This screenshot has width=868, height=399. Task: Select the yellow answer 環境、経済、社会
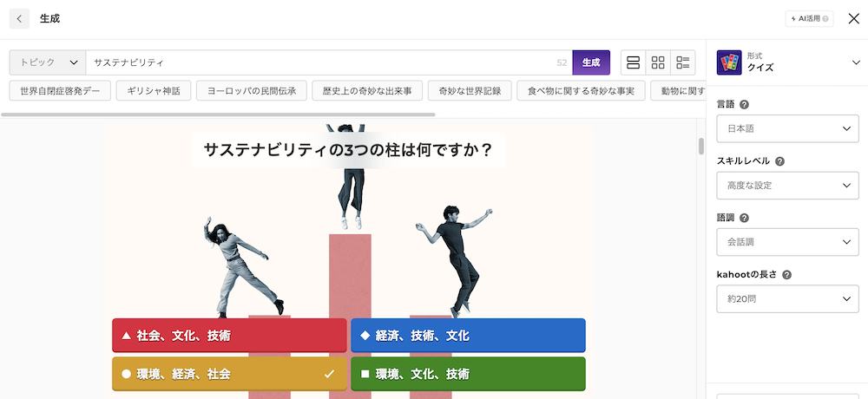point(229,374)
